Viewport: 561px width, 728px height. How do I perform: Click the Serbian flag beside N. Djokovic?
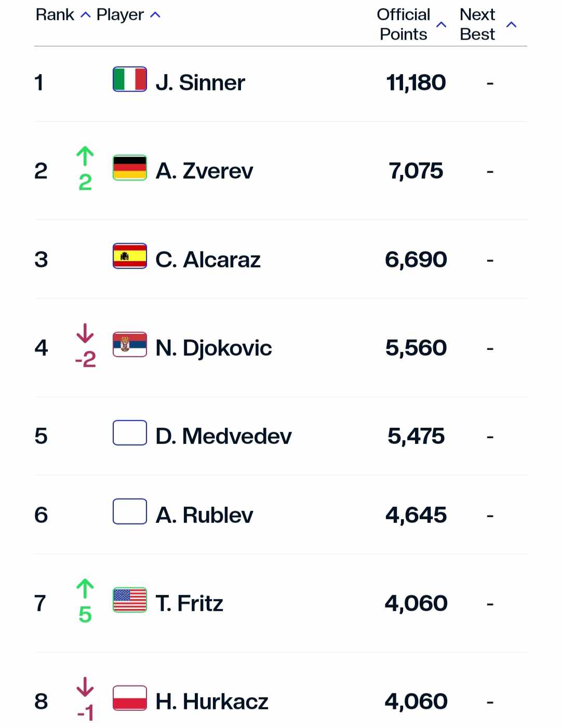tap(130, 345)
